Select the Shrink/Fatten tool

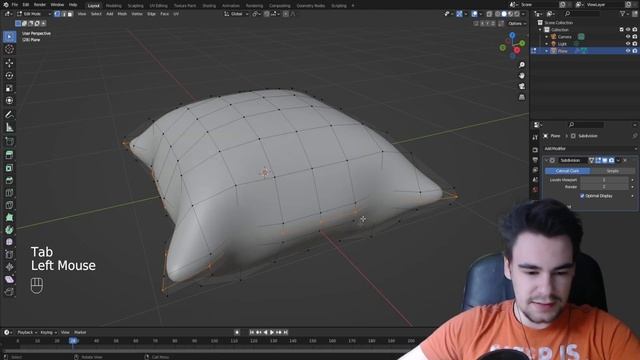(9, 267)
